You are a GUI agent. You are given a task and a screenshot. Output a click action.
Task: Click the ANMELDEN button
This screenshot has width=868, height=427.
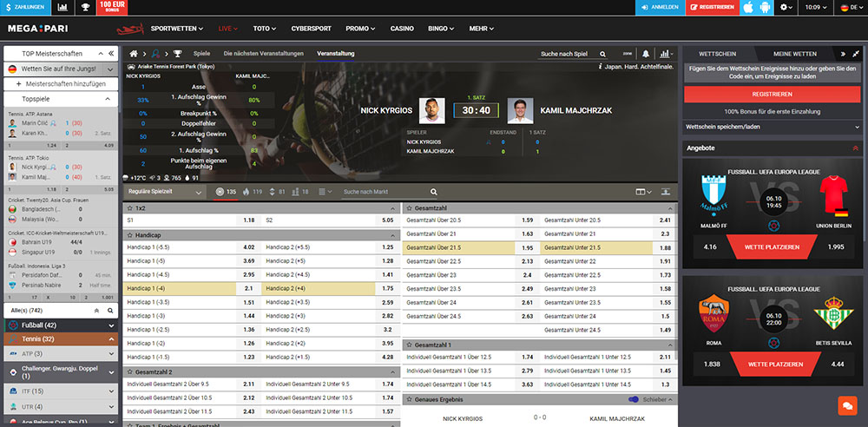(660, 7)
